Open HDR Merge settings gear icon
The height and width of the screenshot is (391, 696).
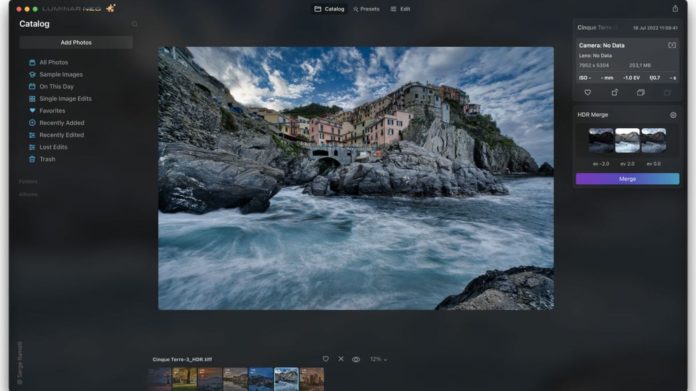[673, 115]
